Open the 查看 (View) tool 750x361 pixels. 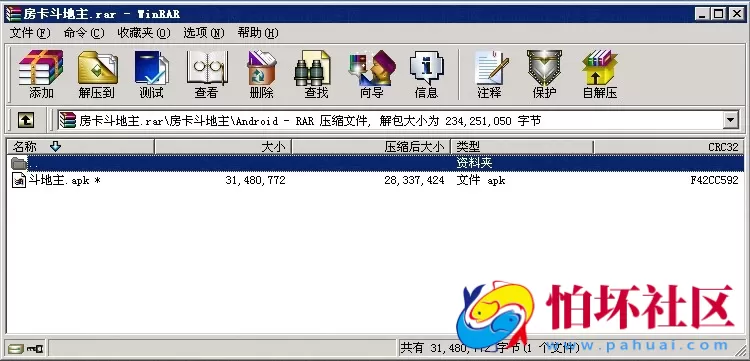tap(207, 74)
